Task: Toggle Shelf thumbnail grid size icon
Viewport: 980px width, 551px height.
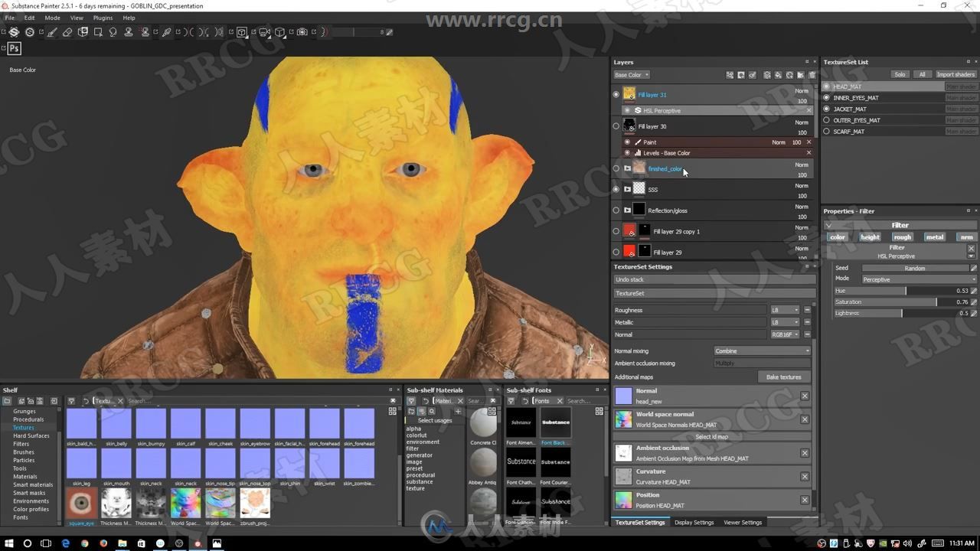Action: tap(393, 411)
